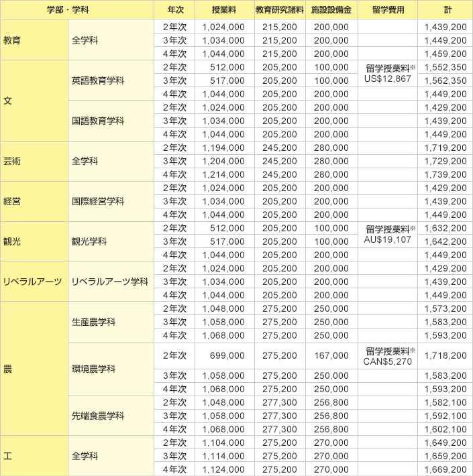Select the 観光 faculty cell
This screenshot has width=473, height=476.
tap(34, 241)
